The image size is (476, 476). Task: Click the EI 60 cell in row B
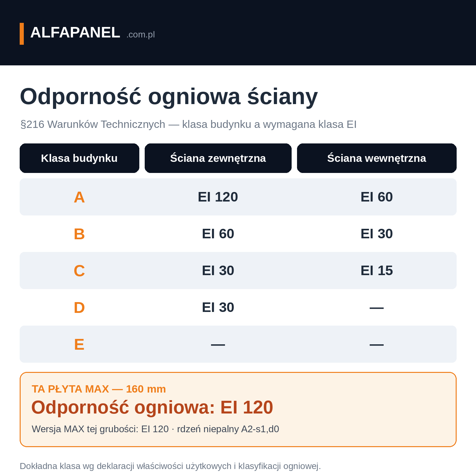pyautogui.click(x=218, y=234)
